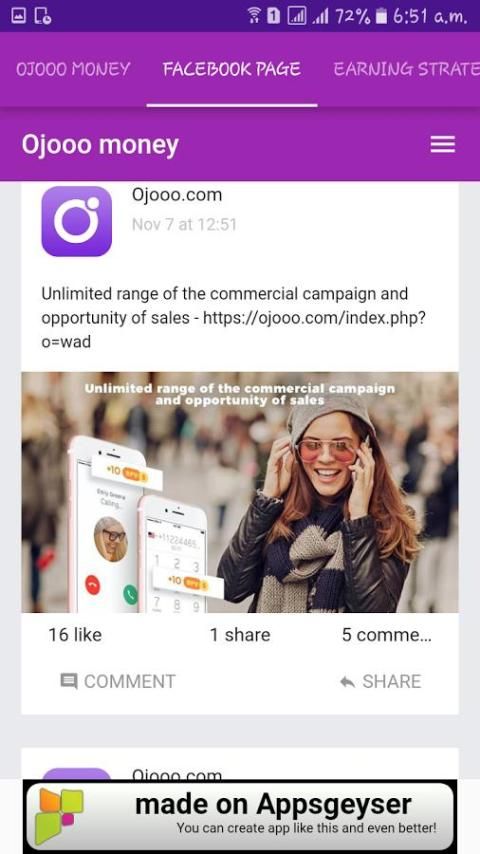Tap the share arrow icon
480x854 pixels.
tap(347, 681)
